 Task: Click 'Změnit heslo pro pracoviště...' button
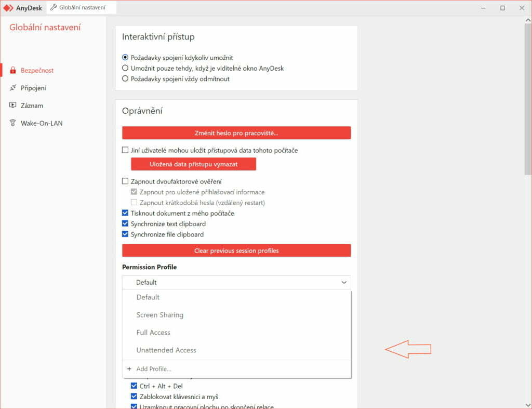pyautogui.click(x=236, y=133)
